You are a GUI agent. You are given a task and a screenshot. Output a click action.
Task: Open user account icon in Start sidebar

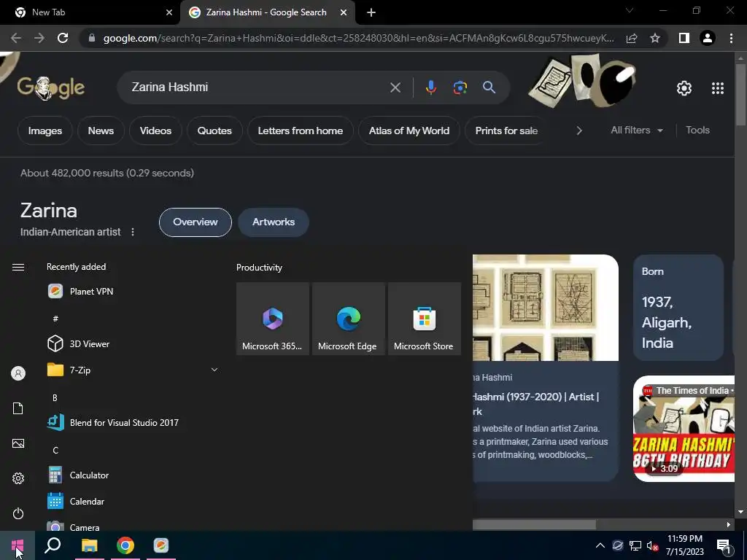point(18,373)
